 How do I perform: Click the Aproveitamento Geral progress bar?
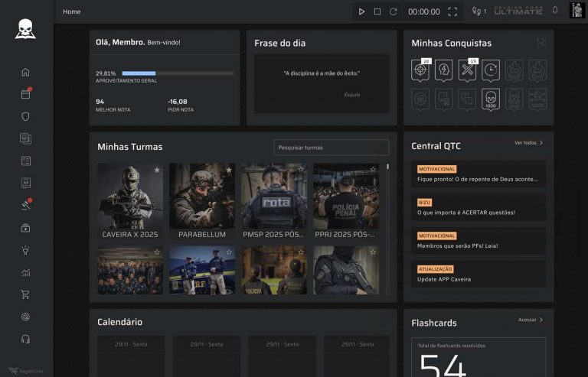[178, 73]
